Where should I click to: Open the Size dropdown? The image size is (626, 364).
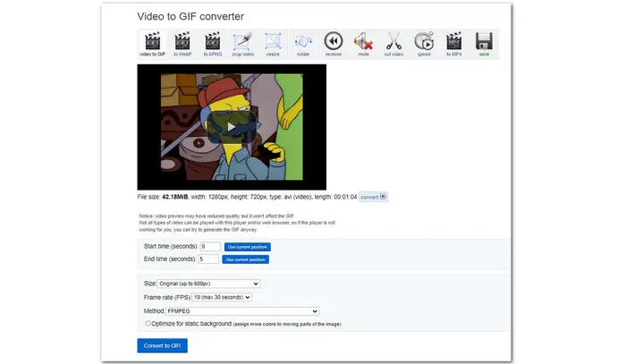point(208,284)
